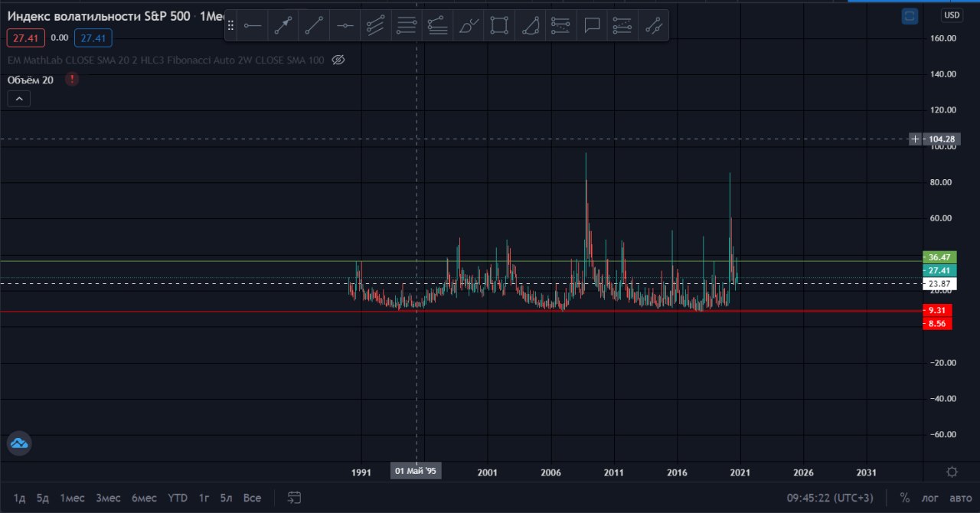Viewport: 980px width, 513px height.
Task: Select the brush drawing tool
Action: (x=468, y=25)
